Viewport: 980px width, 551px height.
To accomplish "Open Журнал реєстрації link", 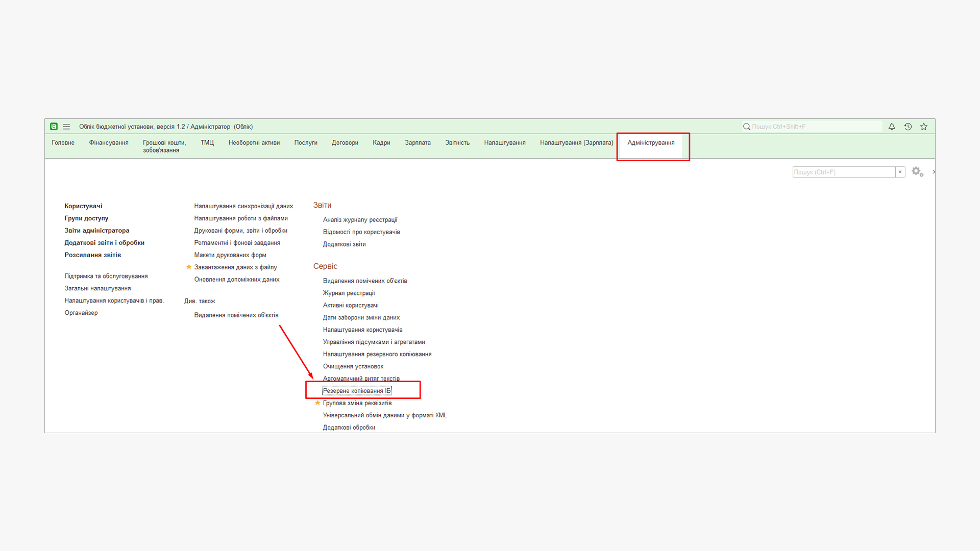I will 349,293.
